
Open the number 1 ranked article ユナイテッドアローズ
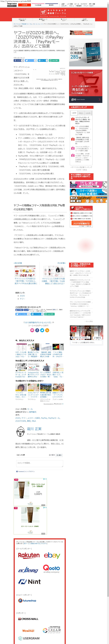coord(82,121)
